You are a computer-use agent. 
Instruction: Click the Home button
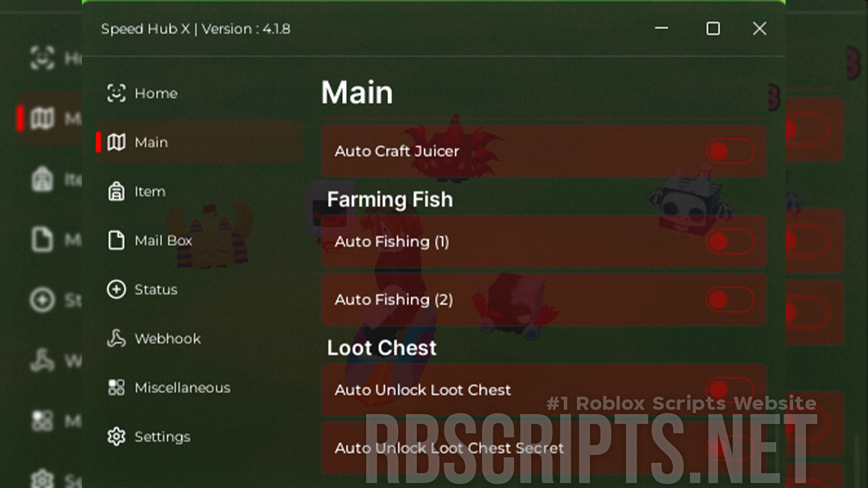tap(155, 93)
